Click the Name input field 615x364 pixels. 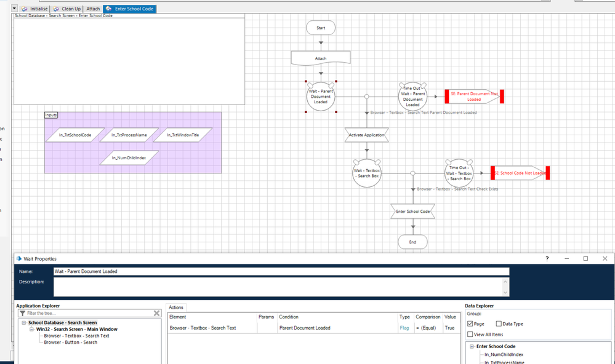281,271
